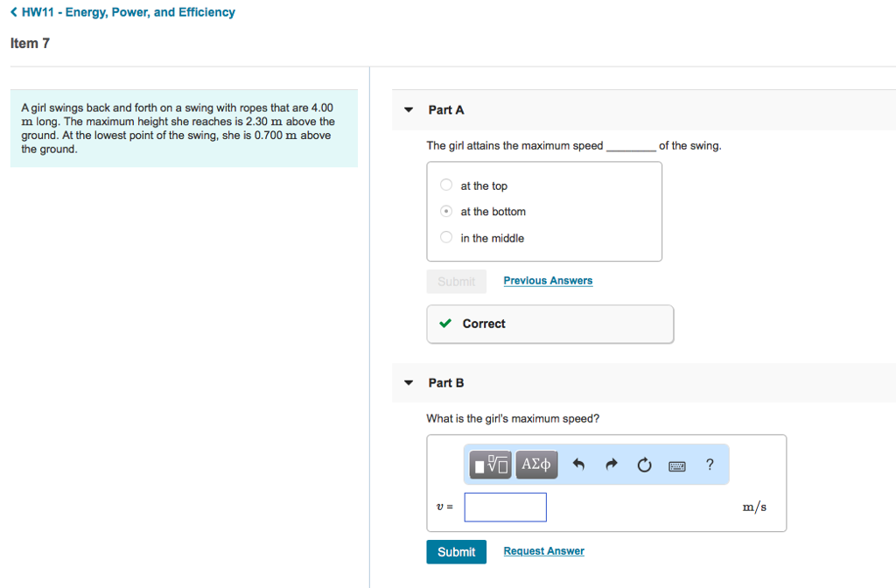Click inside the v answer input box
896x588 pixels.
point(505,507)
